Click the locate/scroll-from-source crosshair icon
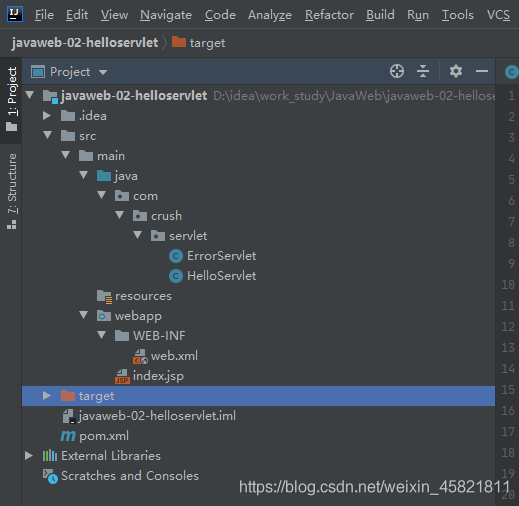The image size is (519, 506). pyautogui.click(x=397, y=71)
